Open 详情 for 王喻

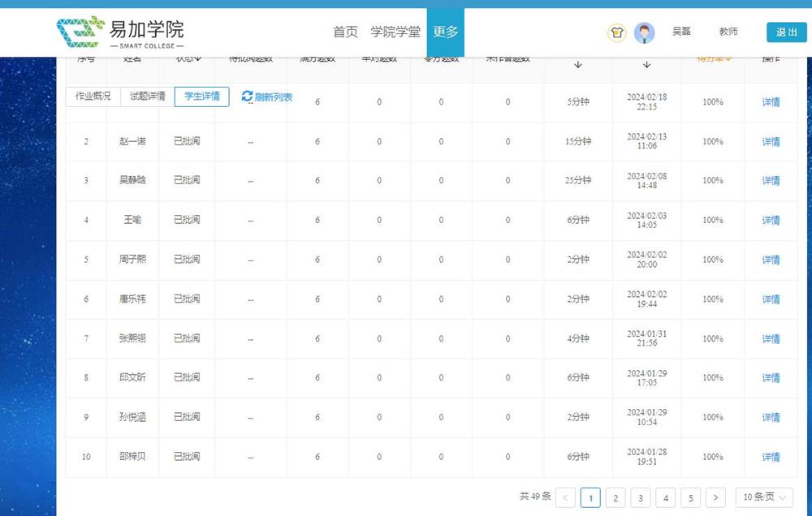tap(771, 220)
